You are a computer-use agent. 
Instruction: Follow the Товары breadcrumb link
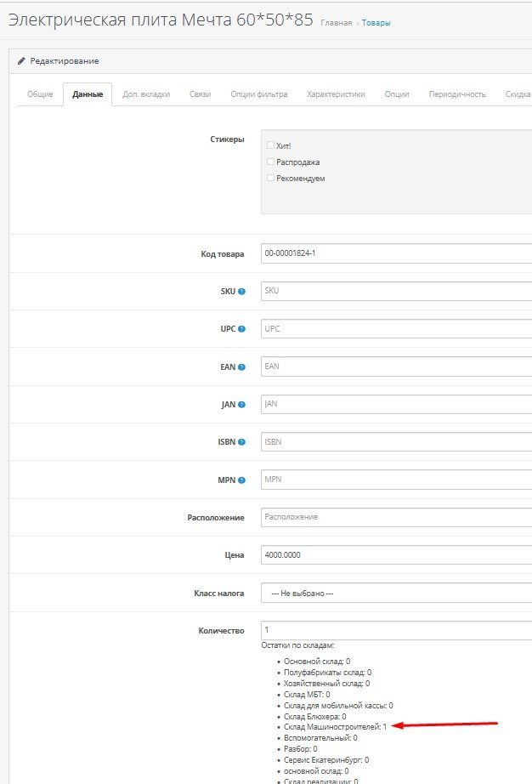coord(376,23)
